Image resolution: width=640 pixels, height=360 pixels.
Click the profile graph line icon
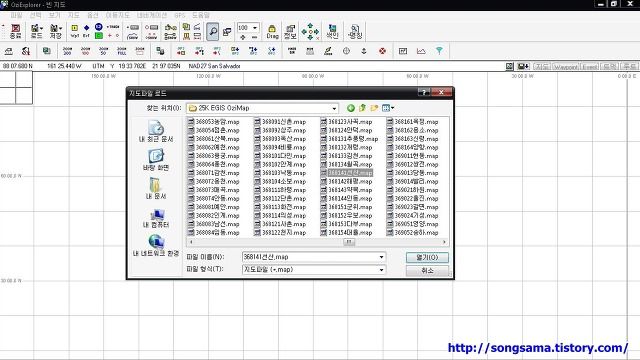click(421, 51)
